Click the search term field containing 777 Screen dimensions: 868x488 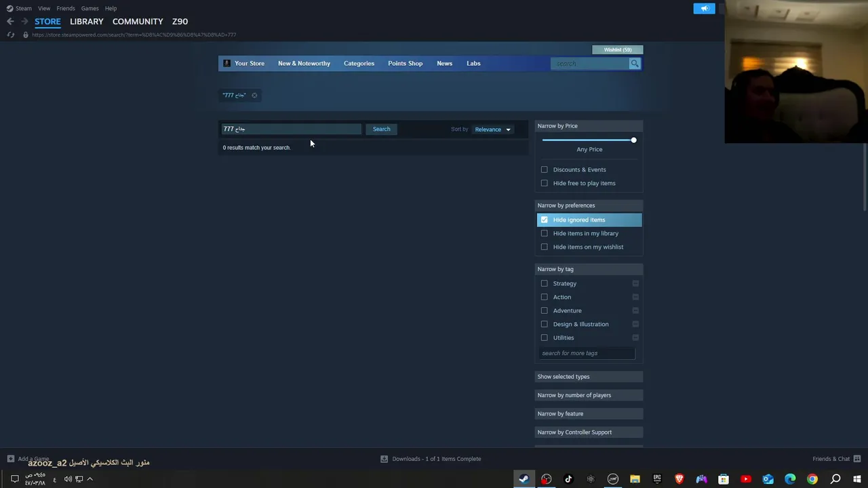(291, 129)
